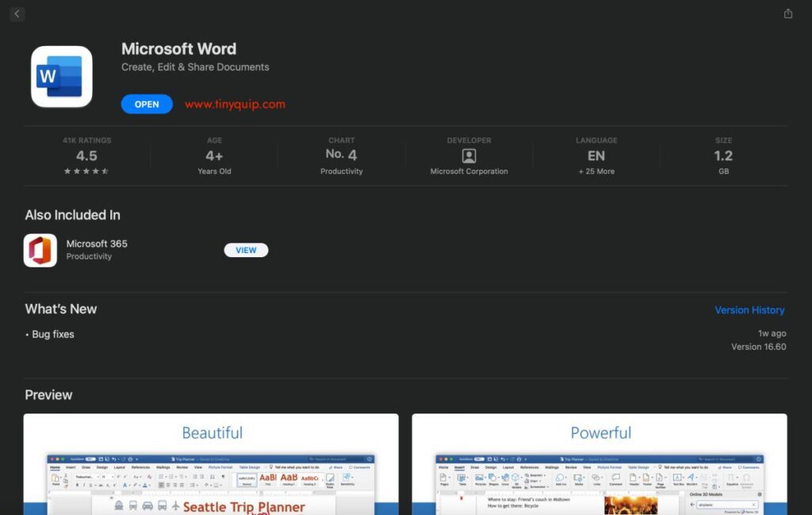Open the Version History link
The image size is (812, 515).
point(749,309)
